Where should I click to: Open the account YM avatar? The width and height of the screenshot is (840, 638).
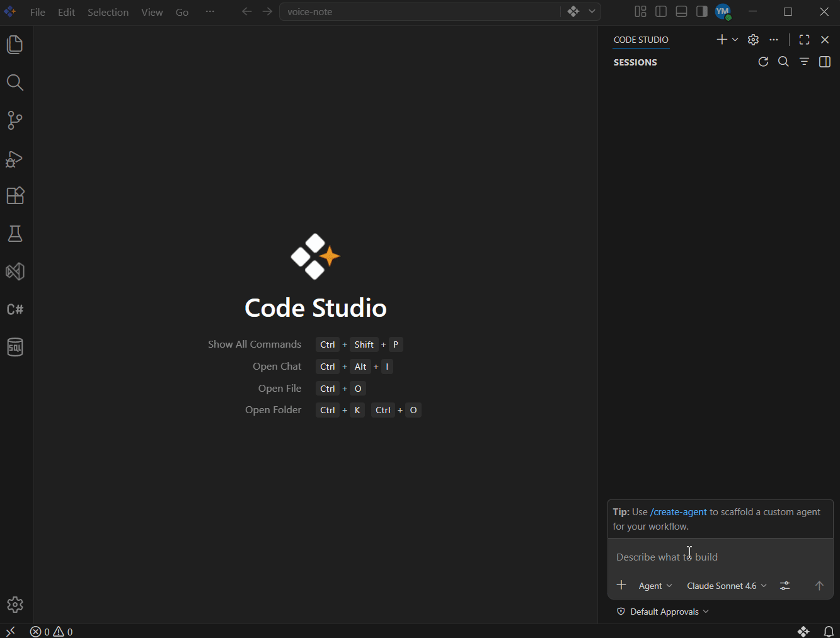coord(723,11)
